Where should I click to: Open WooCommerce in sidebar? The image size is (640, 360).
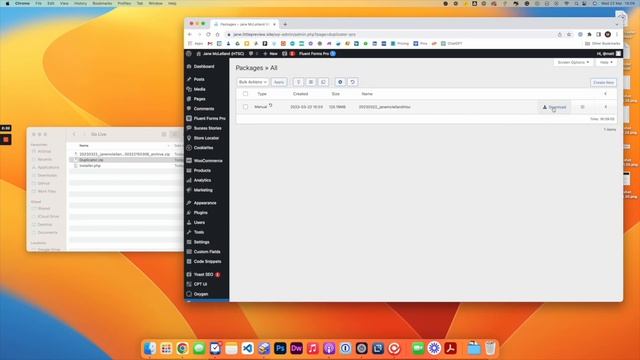click(x=208, y=161)
